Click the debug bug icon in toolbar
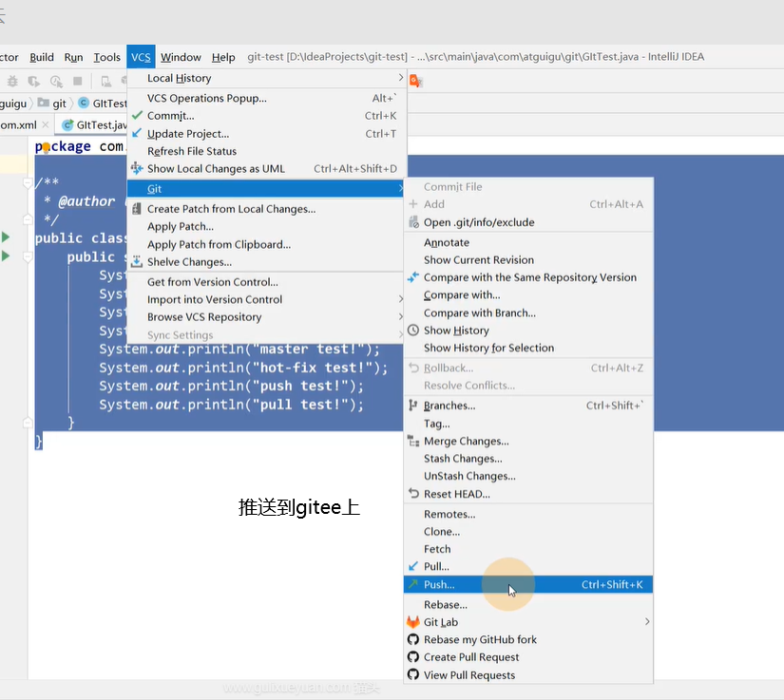The width and height of the screenshot is (784, 700). click(12, 81)
